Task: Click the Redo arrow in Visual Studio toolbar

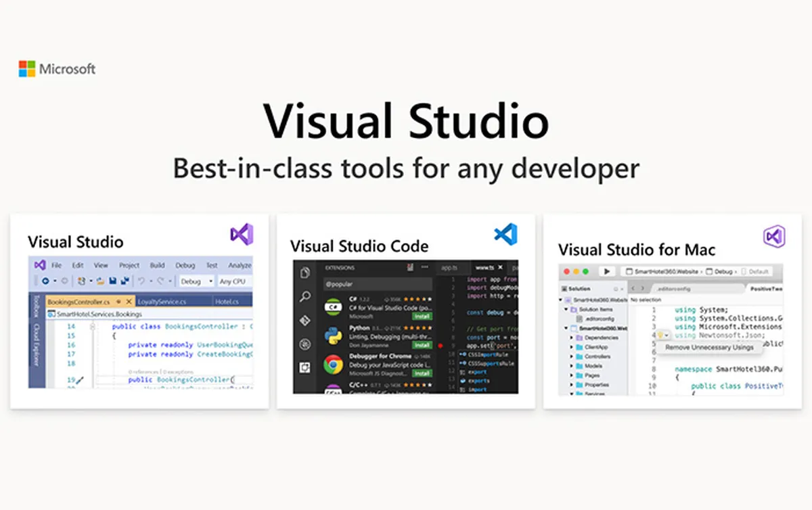Action: [161, 281]
